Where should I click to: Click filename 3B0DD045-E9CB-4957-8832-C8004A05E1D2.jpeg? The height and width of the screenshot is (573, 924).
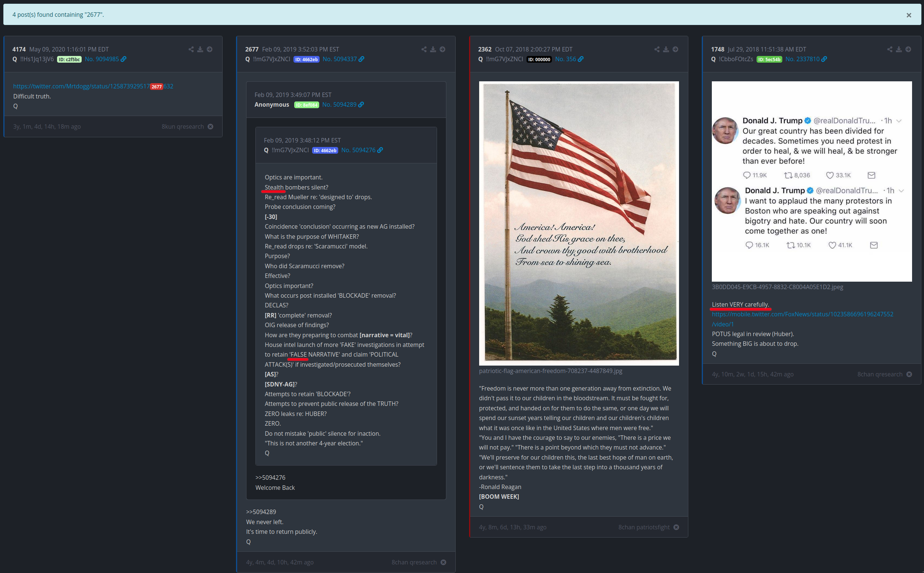(x=777, y=287)
